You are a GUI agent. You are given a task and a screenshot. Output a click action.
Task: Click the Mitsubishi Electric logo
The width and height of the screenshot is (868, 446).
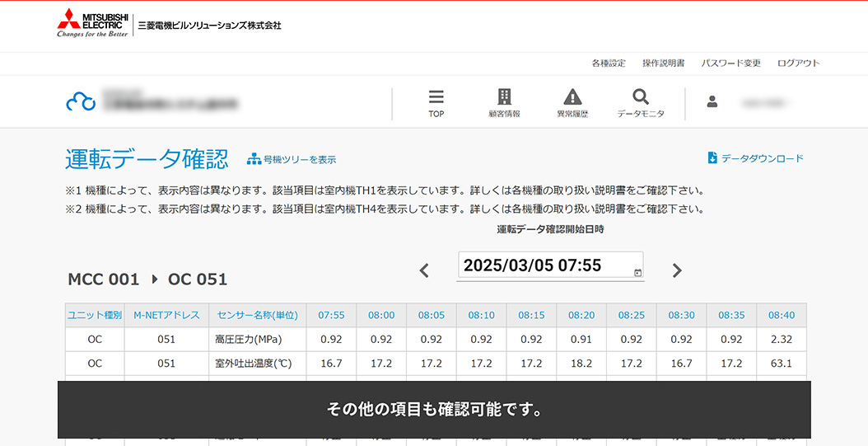point(92,24)
